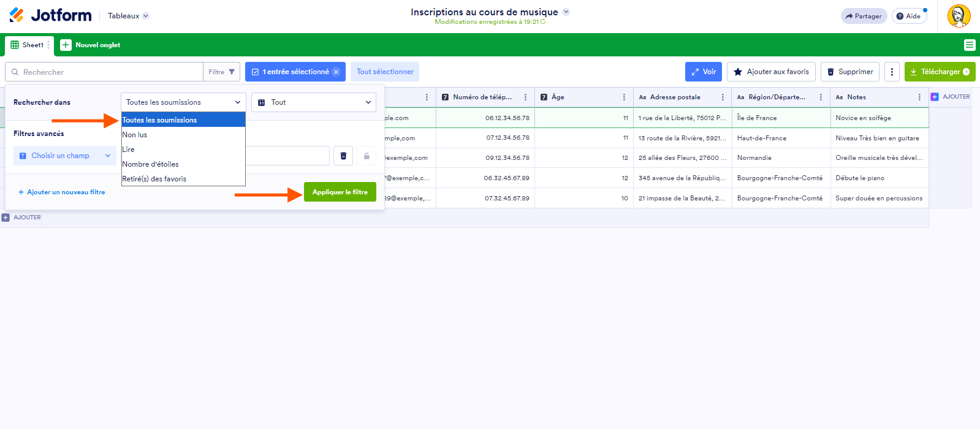
Task: Add a Nouvel onglet tab
Action: pos(90,45)
